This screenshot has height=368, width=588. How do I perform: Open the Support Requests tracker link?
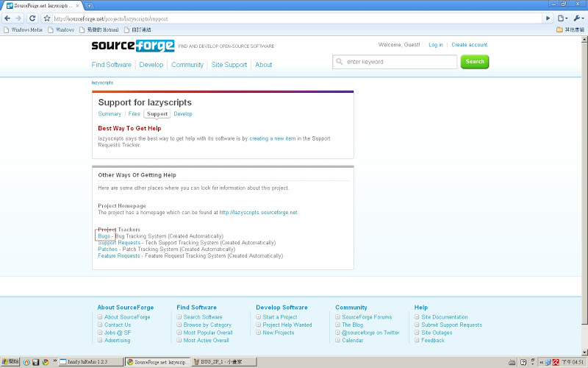119,243
